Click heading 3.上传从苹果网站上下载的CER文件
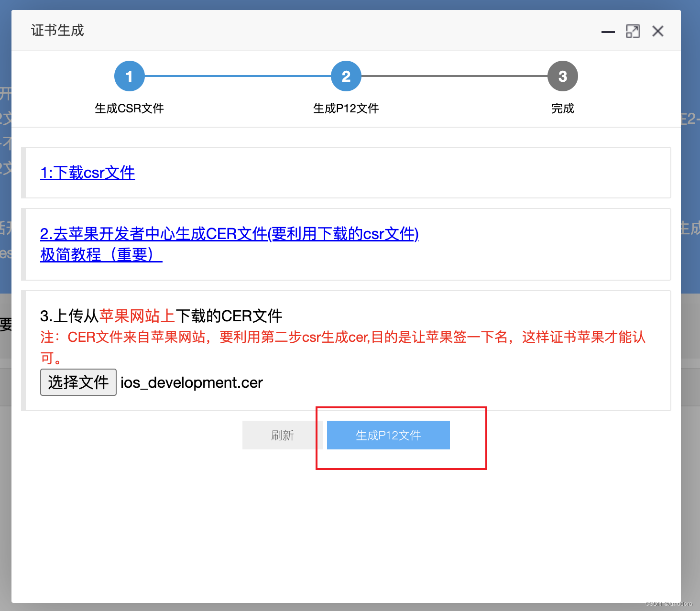This screenshot has width=700, height=611. (161, 316)
